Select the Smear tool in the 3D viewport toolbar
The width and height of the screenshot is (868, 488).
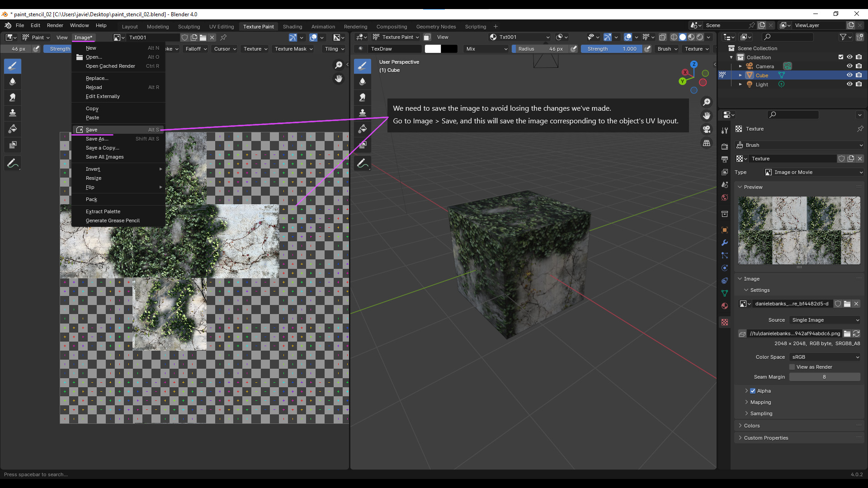pyautogui.click(x=362, y=98)
